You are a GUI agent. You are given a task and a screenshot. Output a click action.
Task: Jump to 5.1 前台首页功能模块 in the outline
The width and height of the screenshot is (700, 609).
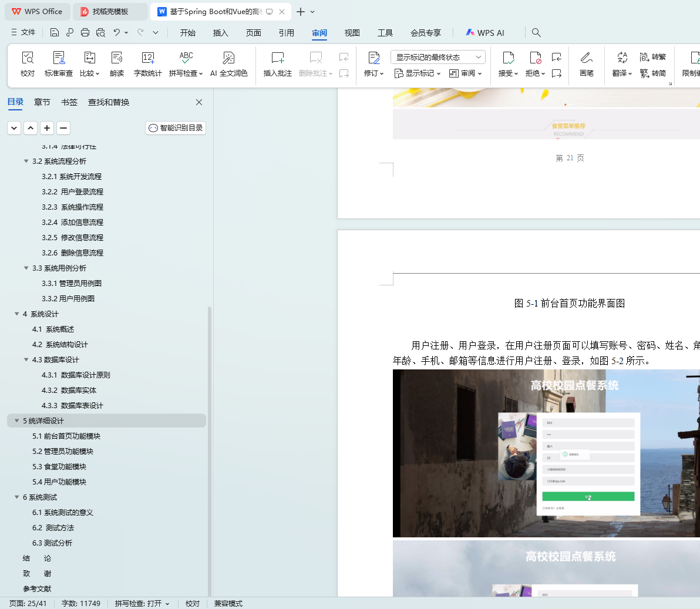[x=66, y=436]
